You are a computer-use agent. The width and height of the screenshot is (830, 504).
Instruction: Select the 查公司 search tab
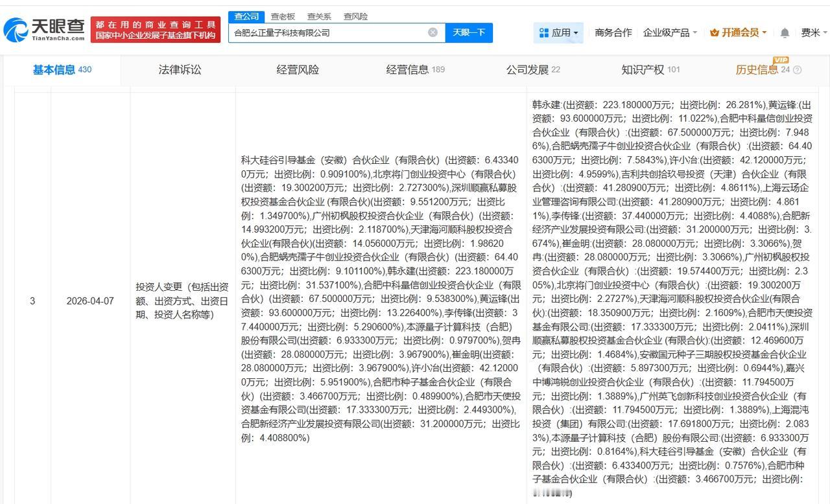point(246,16)
